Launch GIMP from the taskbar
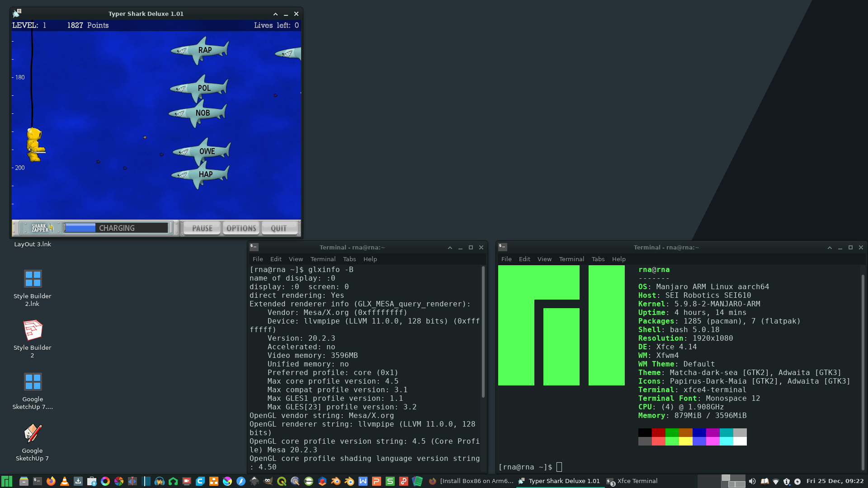The width and height of the screenshot is (868, 488). pos(268,481)
